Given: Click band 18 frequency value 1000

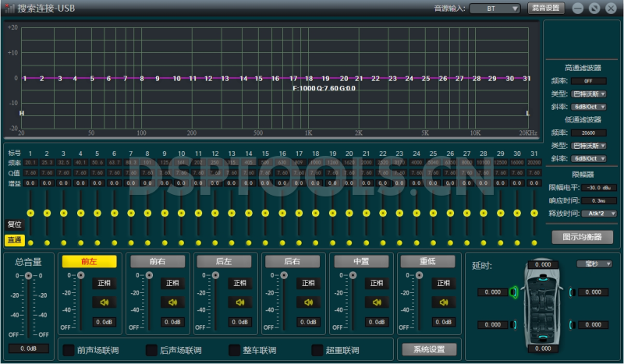Looking at the screenshot, I should click(316, 162).
